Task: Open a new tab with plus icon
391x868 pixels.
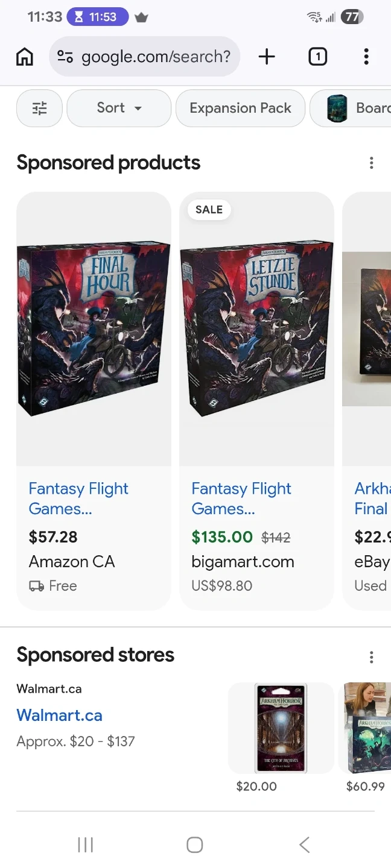Action: [266, 57]
